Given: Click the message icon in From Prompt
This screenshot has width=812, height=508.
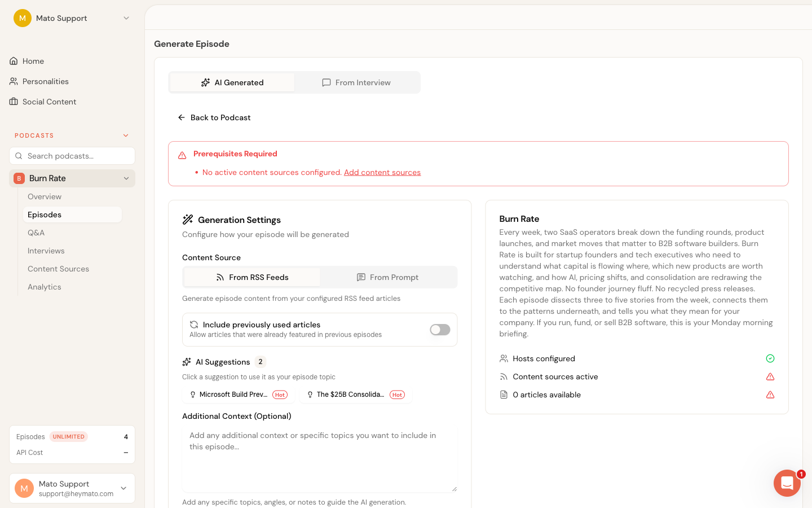Looking at the screenshot, I should 361,277.
